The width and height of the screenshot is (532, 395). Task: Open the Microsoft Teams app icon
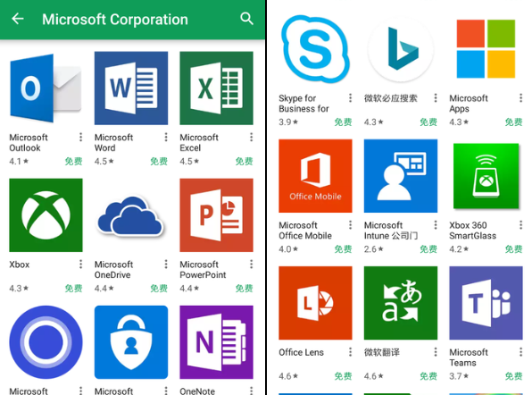486,303
